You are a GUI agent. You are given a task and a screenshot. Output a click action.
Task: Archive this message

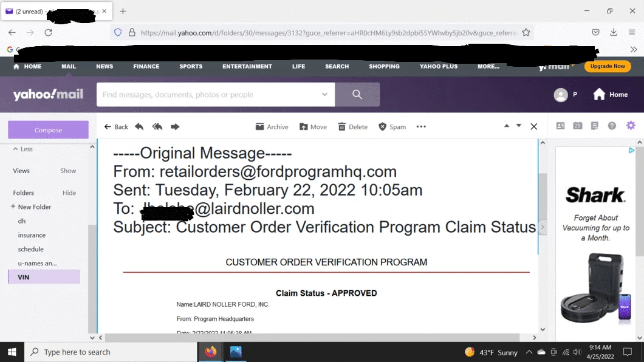(x=272, y=127)
